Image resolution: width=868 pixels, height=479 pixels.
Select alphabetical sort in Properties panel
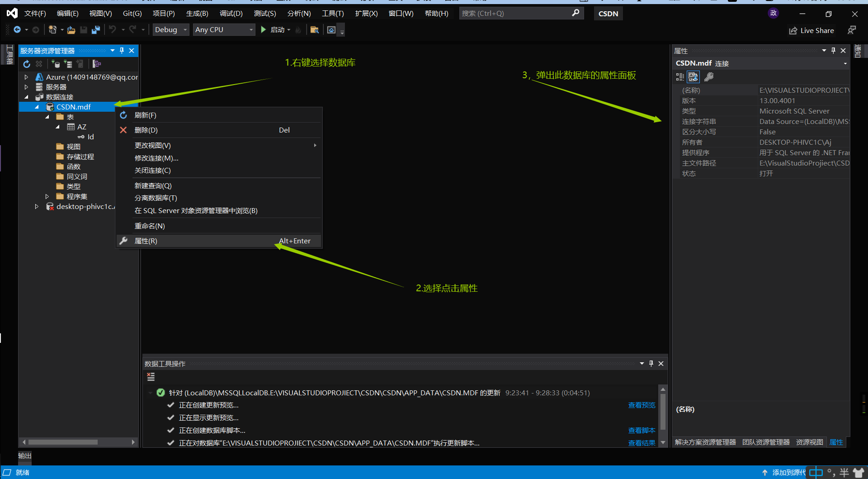coord(693,76)
